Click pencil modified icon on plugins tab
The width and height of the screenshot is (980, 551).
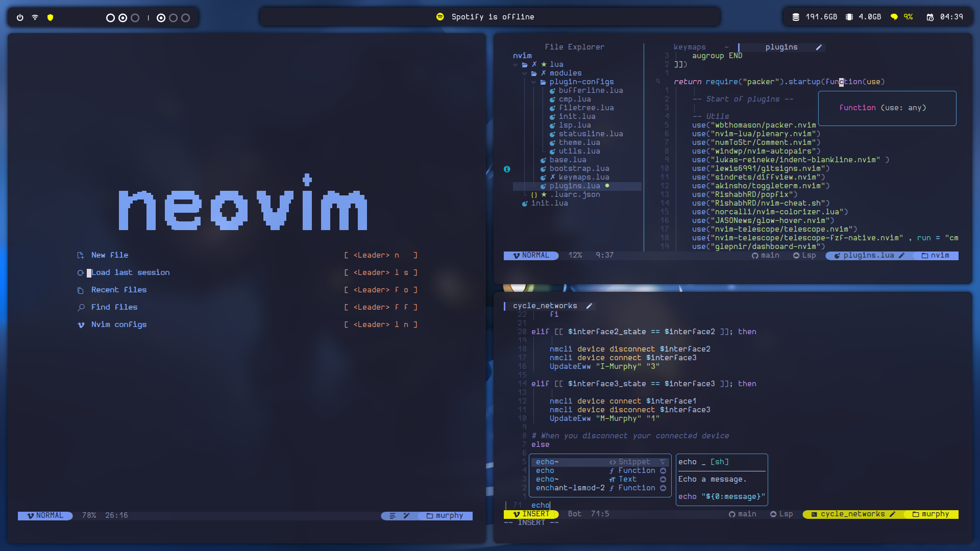pyautogui.click(x=819, y=47)
